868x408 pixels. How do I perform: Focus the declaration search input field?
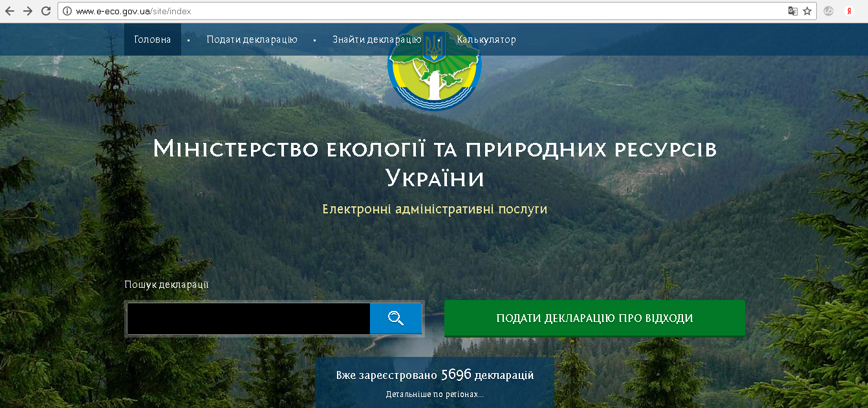point(248,319)
